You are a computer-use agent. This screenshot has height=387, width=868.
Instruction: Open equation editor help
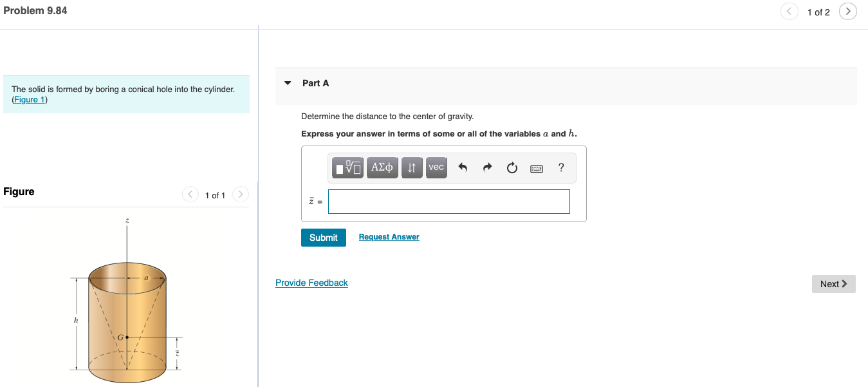coord(560,167)
